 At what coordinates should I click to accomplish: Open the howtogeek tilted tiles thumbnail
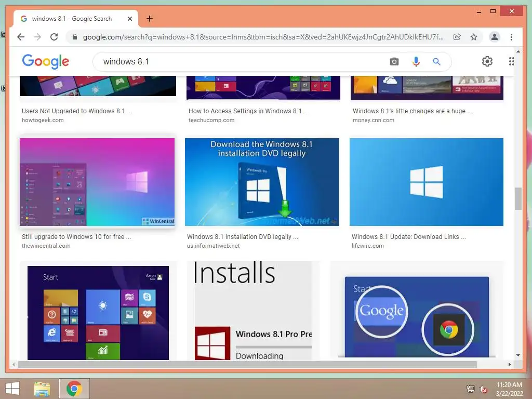98,86
